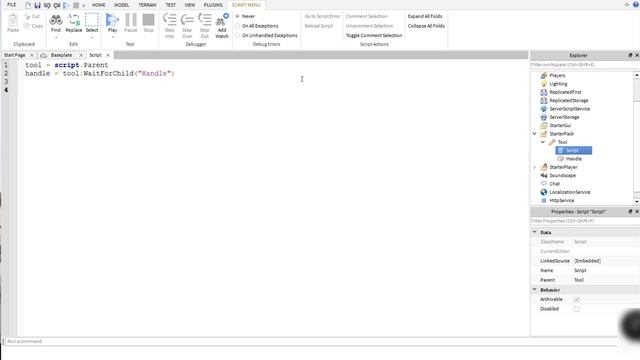The image size is (640, 360).
Task: Switch to the HOME ribbon tab
Action: (x=98, y=5)
